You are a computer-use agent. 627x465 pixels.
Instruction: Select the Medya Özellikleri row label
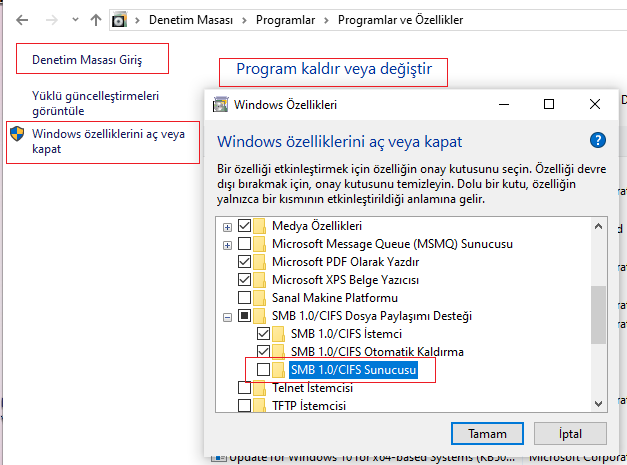(317, 226)
